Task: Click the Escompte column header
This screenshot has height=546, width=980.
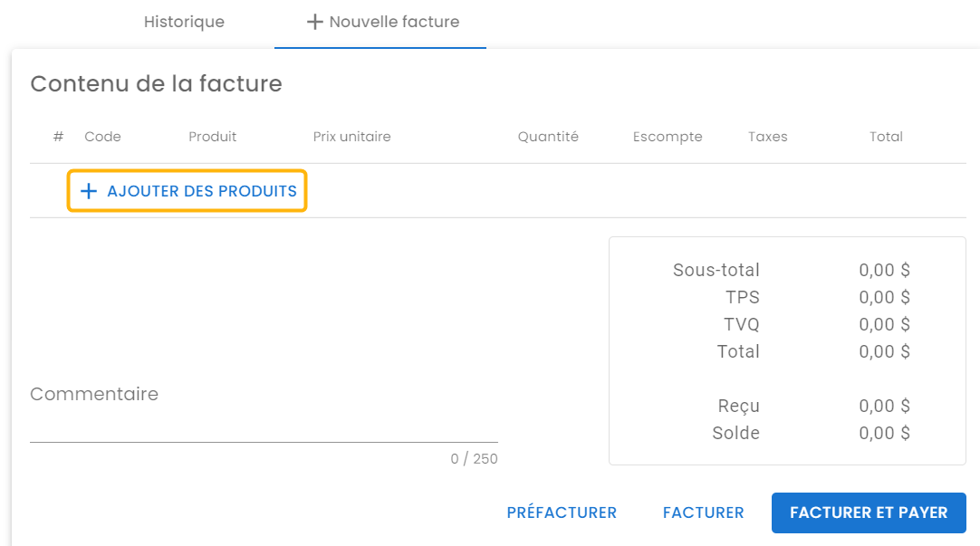Action: pyautogui.click(x=668, y=137)
